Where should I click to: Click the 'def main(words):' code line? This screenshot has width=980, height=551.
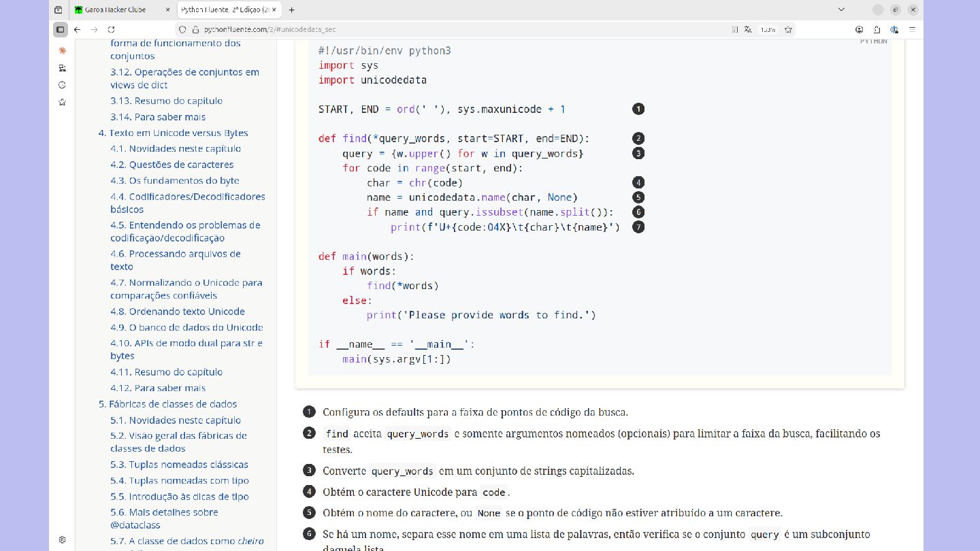tap(366, 256)
